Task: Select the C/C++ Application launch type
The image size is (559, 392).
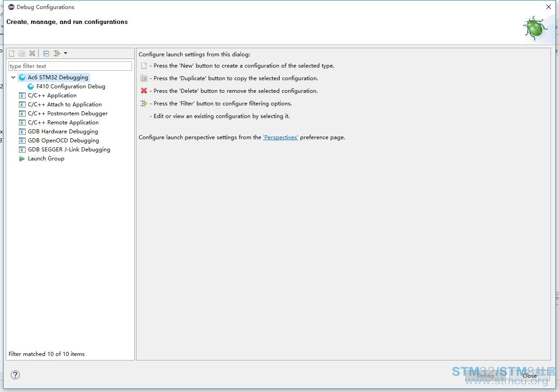Action: 52,96
